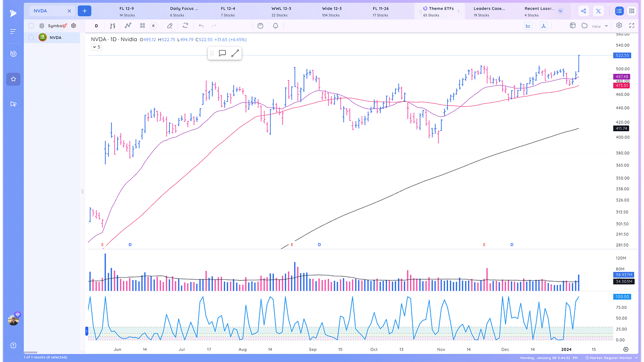Open the help question mark icon

(13, 345)
